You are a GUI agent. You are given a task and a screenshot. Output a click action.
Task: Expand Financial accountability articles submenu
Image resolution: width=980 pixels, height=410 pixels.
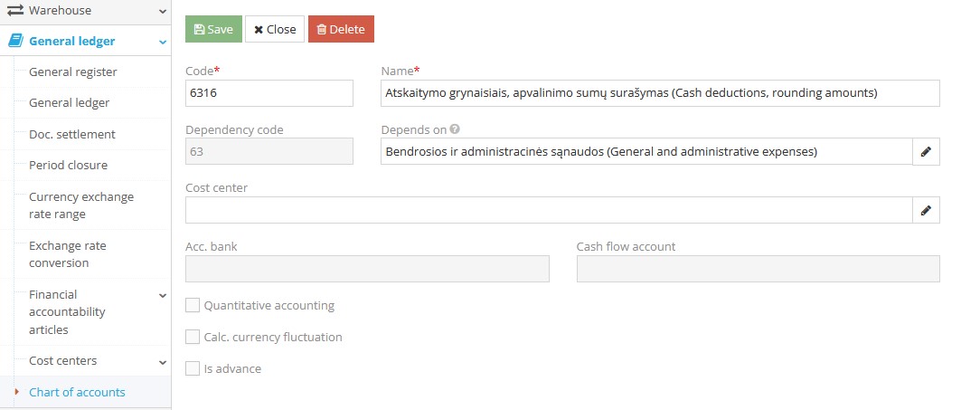163,295
